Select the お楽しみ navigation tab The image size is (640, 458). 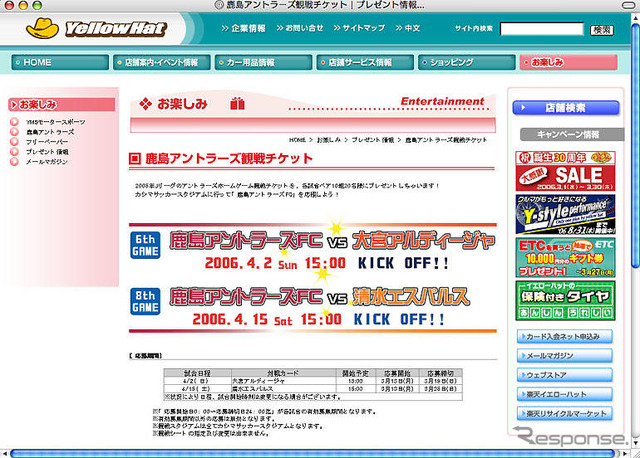pyautogui.click(x=568, y=62)
